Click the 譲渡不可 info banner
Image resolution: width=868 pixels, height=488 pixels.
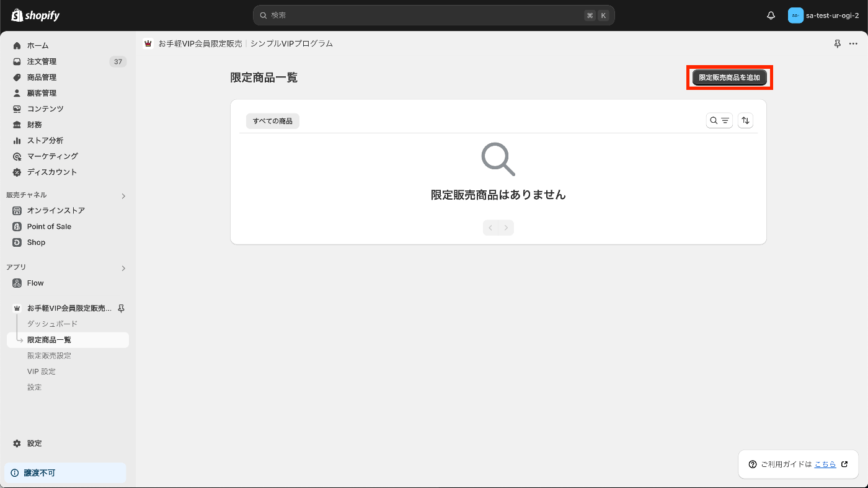65,473
